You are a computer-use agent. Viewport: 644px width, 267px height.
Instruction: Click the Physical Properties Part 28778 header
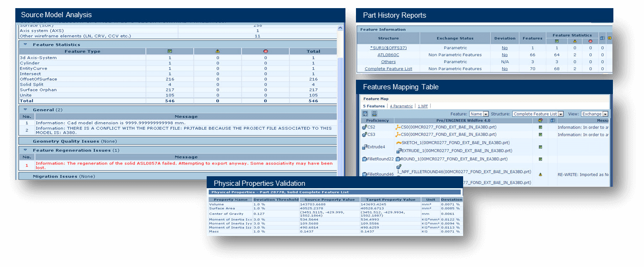pyautogui.click(x=335, y=192)
